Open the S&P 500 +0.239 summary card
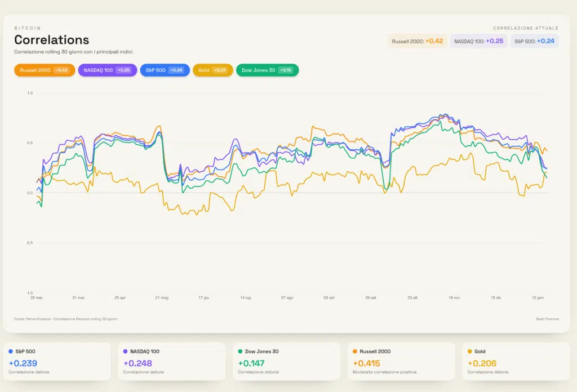The width and height of the screenshot is (577, 392). 58,360
